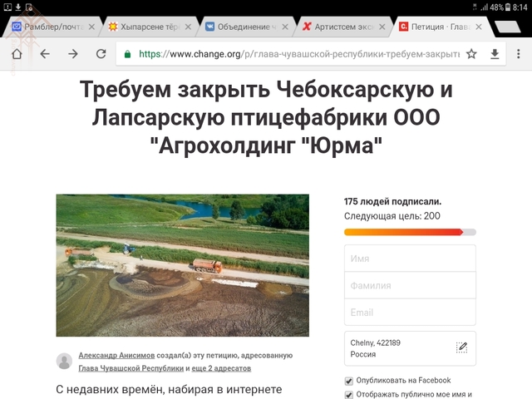
Task: Tap the petition aerial photo
Action: point(182,265)
